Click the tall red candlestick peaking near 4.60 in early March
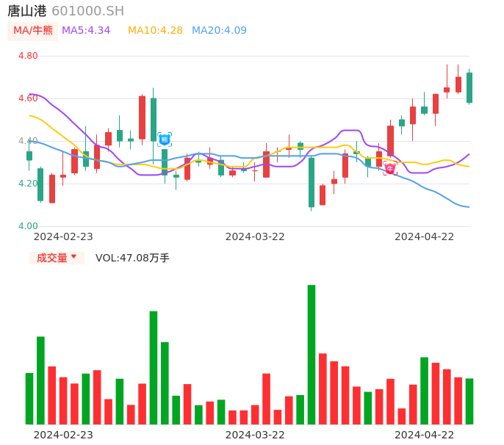504x445 pixels. pos(142,117)
